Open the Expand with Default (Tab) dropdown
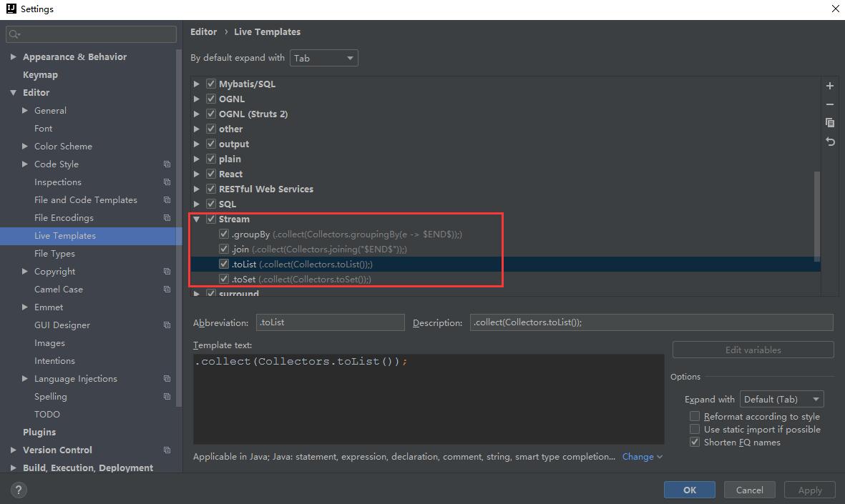 pos(782,399)
